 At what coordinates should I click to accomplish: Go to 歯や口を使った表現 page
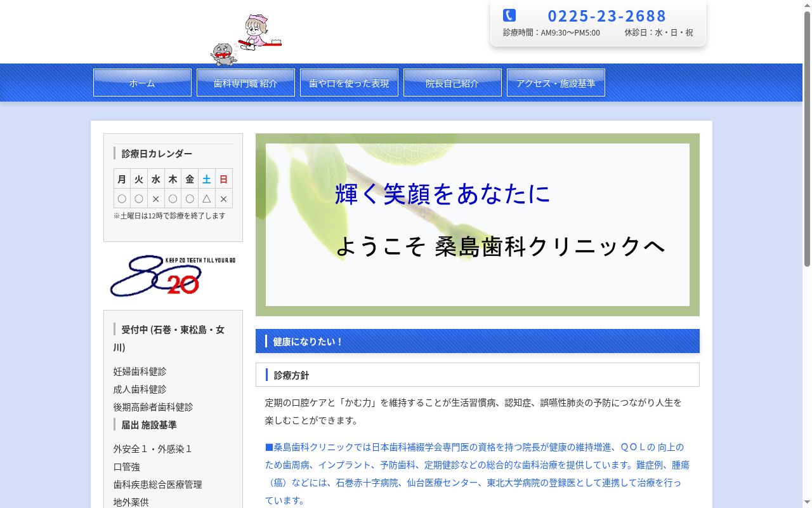point(349,83)
